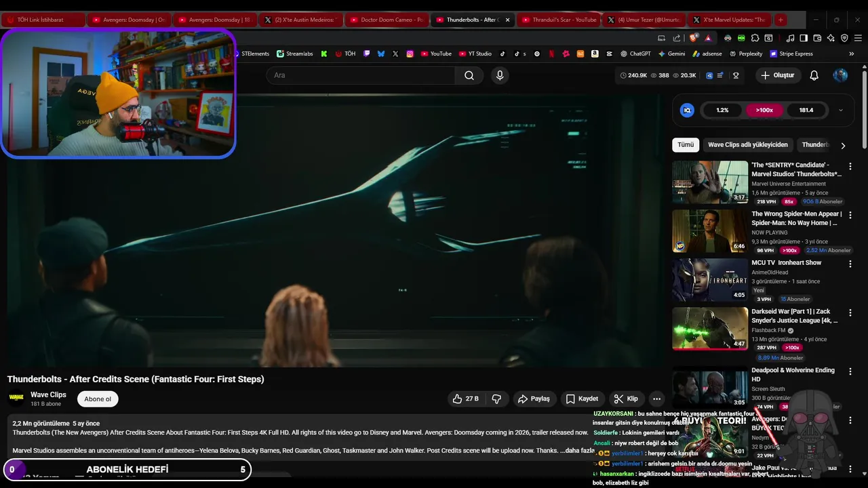Open the Twitch bookmark icon

point(367,54)
